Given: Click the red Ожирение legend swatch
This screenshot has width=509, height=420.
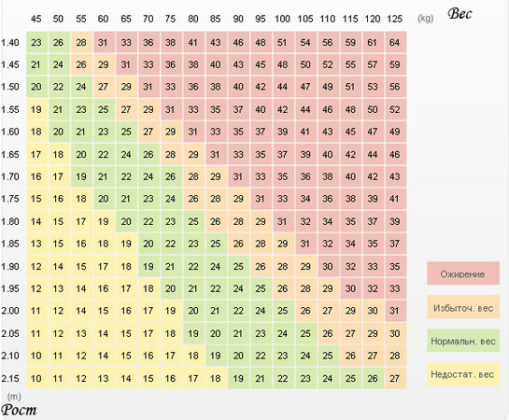Looking at the screenshot, I should 463,273.
